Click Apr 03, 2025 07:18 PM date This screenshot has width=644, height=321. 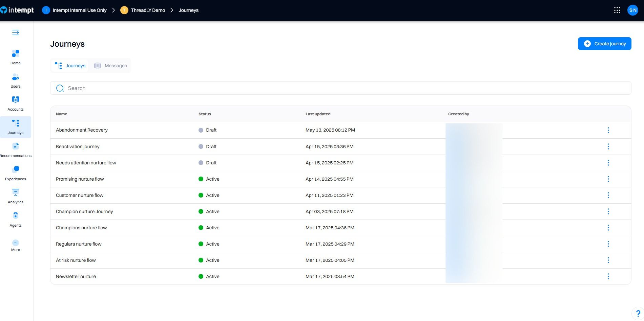click(x=329, y=211)
